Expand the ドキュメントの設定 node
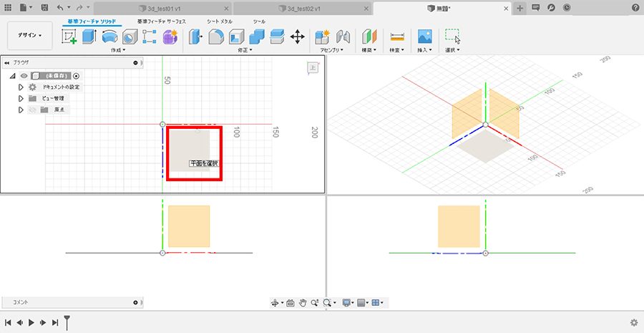The image size is (644, 333). (x=21, y=87)
